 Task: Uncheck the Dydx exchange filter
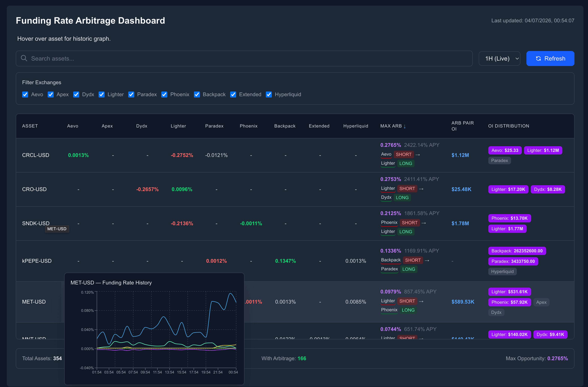click(76, 94)
